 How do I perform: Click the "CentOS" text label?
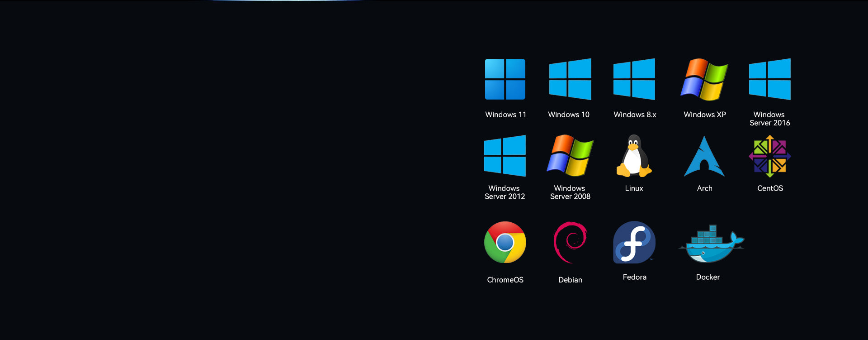(770, 188)
